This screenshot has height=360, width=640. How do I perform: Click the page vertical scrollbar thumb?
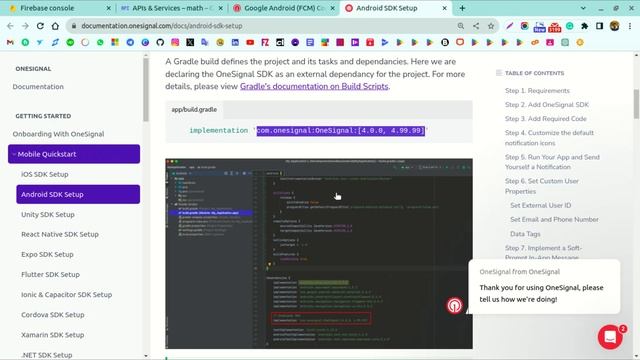(x=636, y=104)
